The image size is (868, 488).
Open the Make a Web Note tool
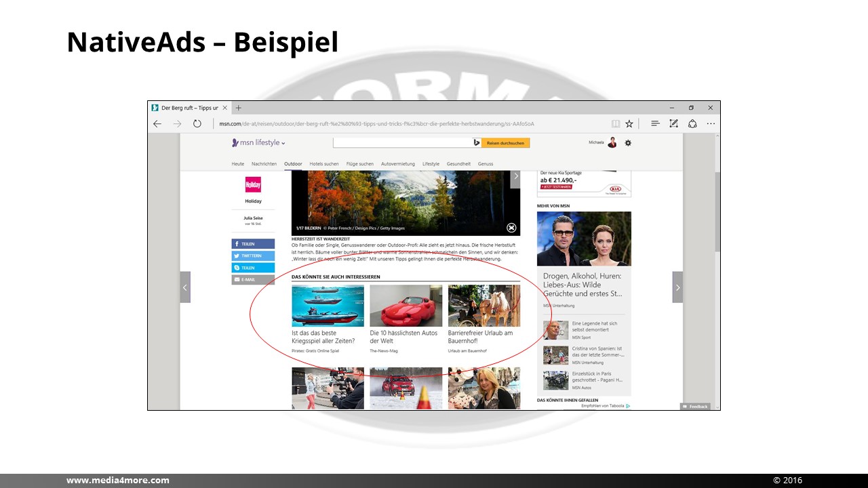[673, 124]
